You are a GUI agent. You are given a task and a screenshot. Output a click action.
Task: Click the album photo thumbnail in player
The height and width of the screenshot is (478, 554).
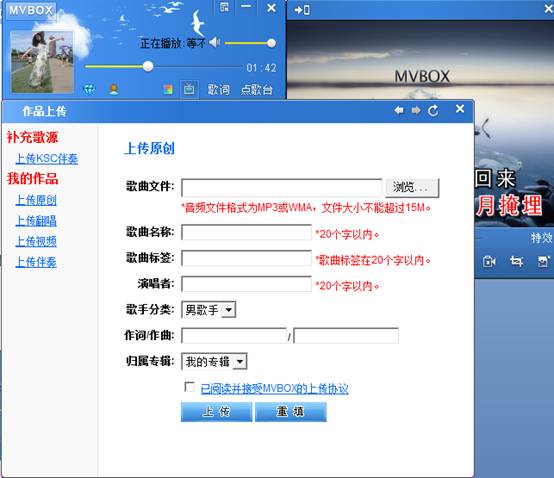pyautogui.click(x=42, y=62)
